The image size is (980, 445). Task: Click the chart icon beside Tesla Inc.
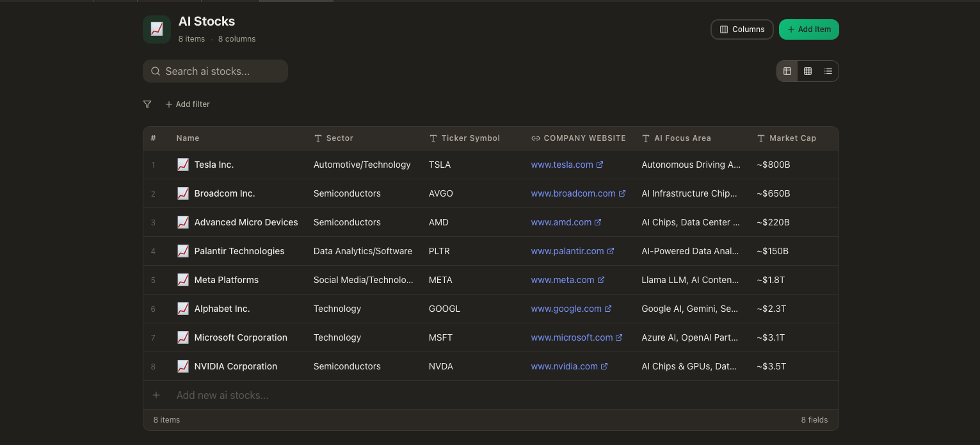point(183,165)
